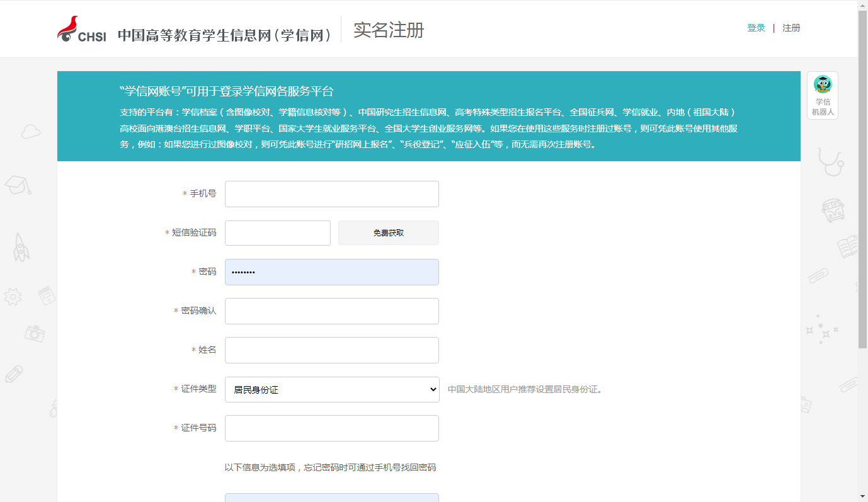Focus the 密码确认 input field
The height and width of the screenshot is (502, 868).
[332, 311]
